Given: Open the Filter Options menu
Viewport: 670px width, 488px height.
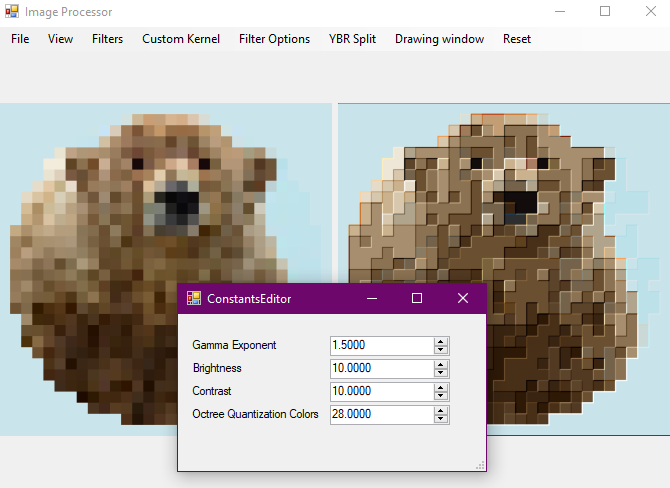Looking at the screenshot, I should tap(274, 39).
